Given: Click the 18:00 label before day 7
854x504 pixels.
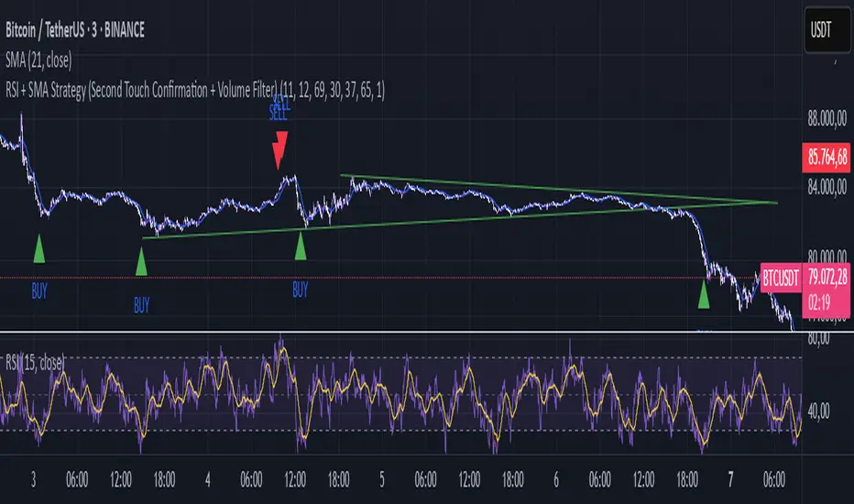Looking at the screenshot, I should pos(687,479).
